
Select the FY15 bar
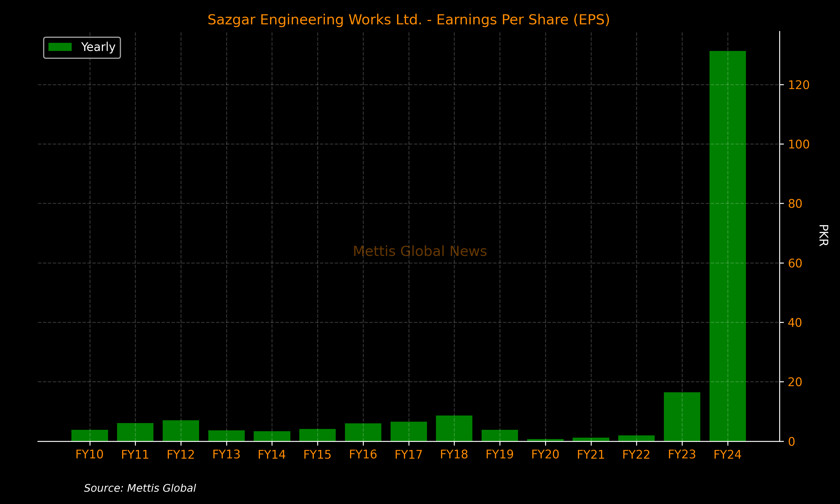point(318,435)
